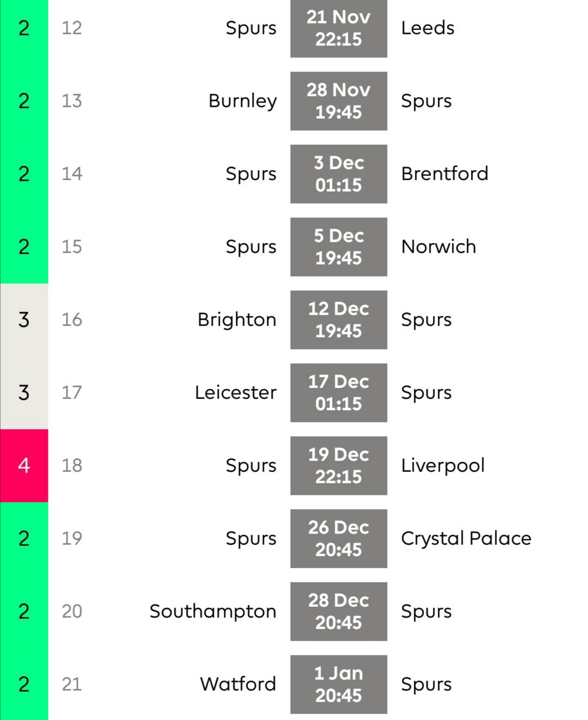Open the 21 Nov 22:15 fixture box
This screenshot has width=588, height=720.
click(x=339, y=28)
